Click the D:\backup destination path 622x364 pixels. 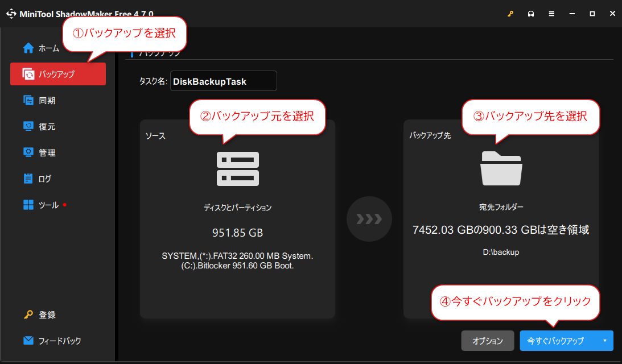[x=501, y=252]
